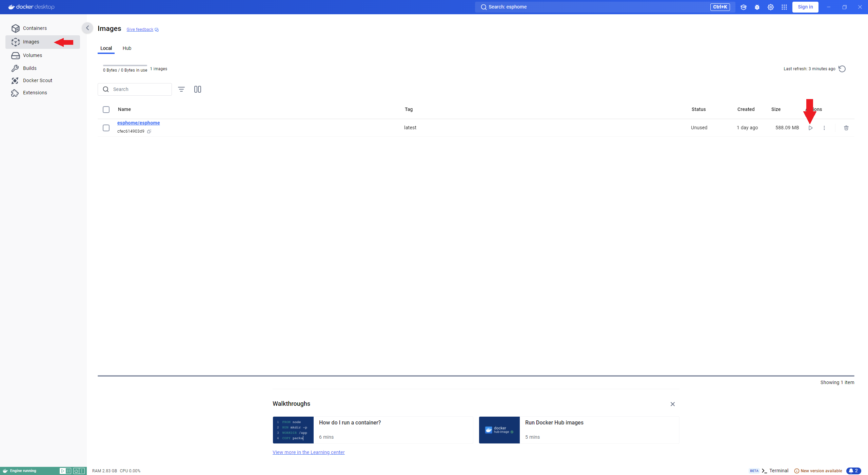
Task: Copy image ID cfec614903d9
Action: click(149, 131)
